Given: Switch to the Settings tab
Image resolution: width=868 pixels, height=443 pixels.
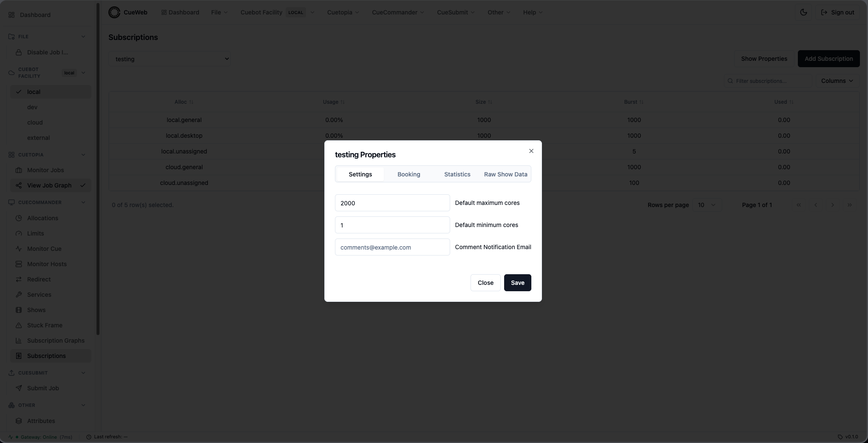Looking at the screenshot, I should pos(360,174).
